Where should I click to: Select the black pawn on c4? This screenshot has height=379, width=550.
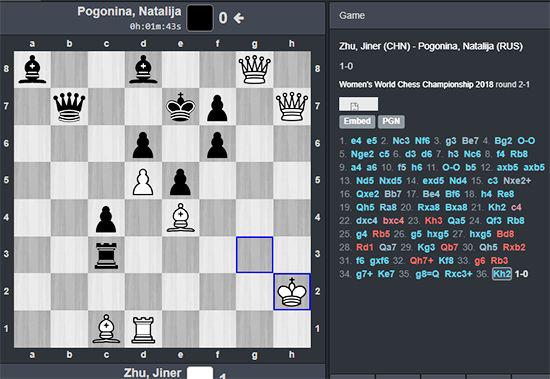click(x=106, y=219)
